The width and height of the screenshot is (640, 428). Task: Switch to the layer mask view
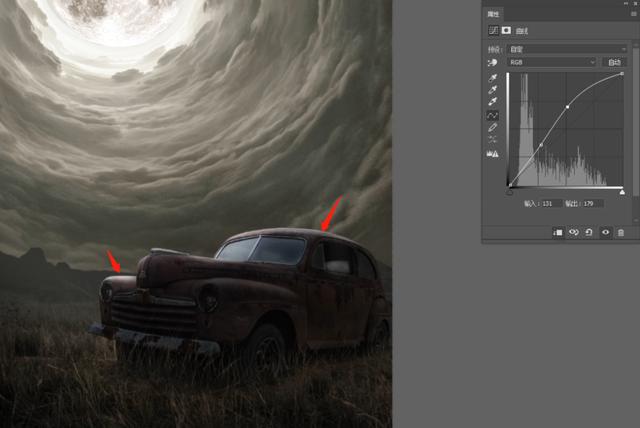tap(507, 30)
